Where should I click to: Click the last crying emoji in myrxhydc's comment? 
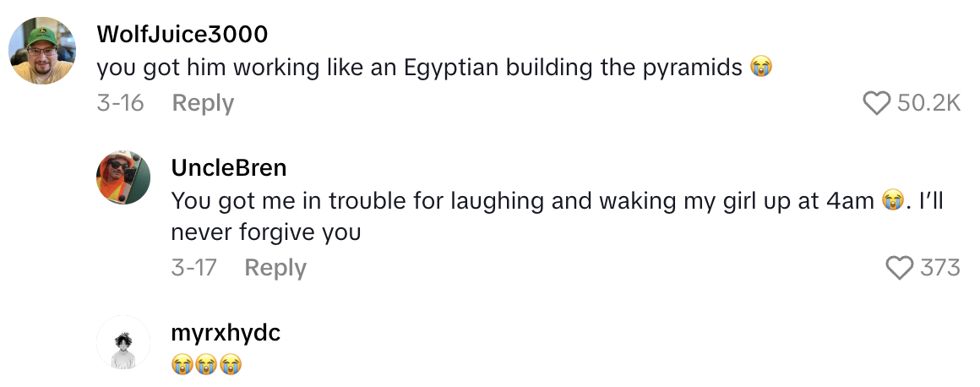tap(231, 365)
